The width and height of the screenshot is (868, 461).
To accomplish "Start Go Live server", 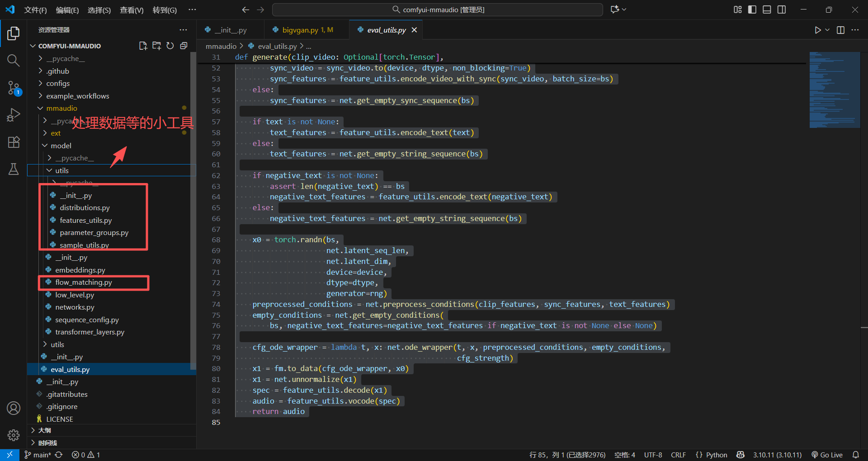I will tap(827, 455).
